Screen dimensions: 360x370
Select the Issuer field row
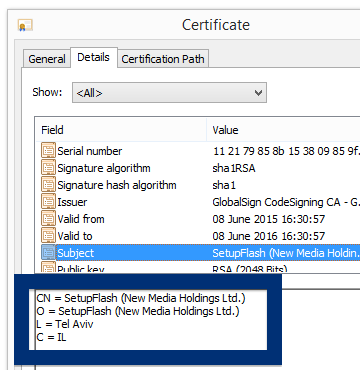click(200, 202)
